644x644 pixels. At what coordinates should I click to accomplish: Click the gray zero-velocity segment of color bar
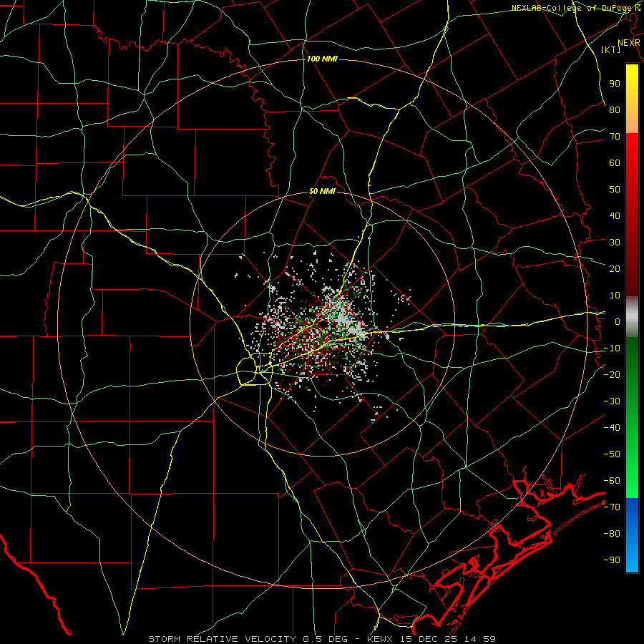click(x=632, y=317)
